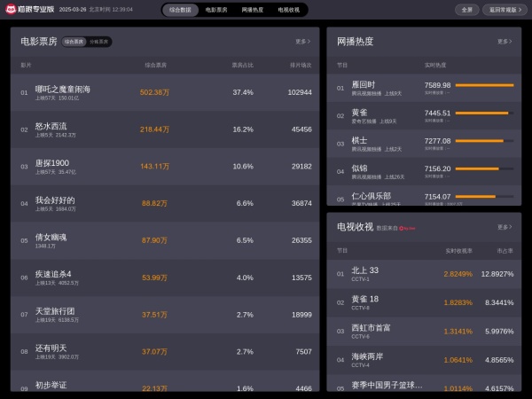Open the movie 哪吒之魔童闹海
The height and width of the screenshot is (399, 532).
pos(63,90)
